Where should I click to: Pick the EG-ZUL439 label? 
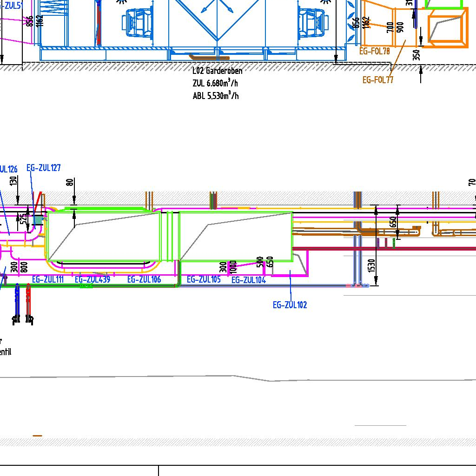click(93, 279)
